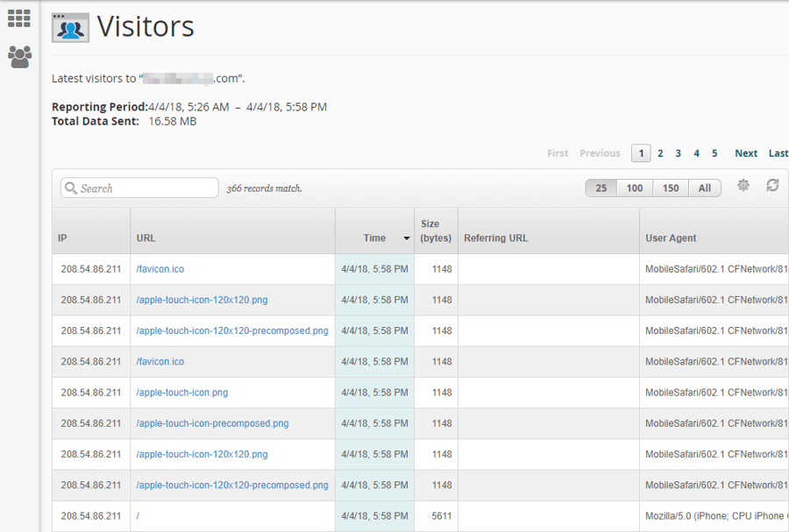Refresh the visitor list with reload icon
789x532 pixels.
(771, 187)
